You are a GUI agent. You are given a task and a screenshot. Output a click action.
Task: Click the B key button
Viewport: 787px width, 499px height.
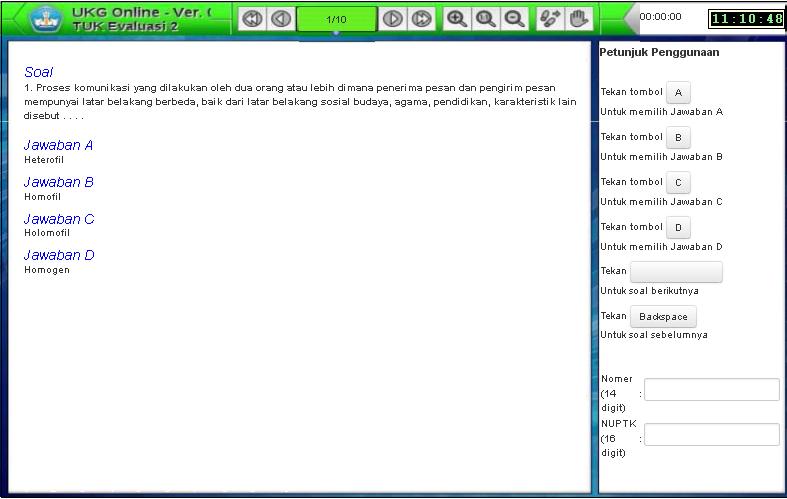678,138
